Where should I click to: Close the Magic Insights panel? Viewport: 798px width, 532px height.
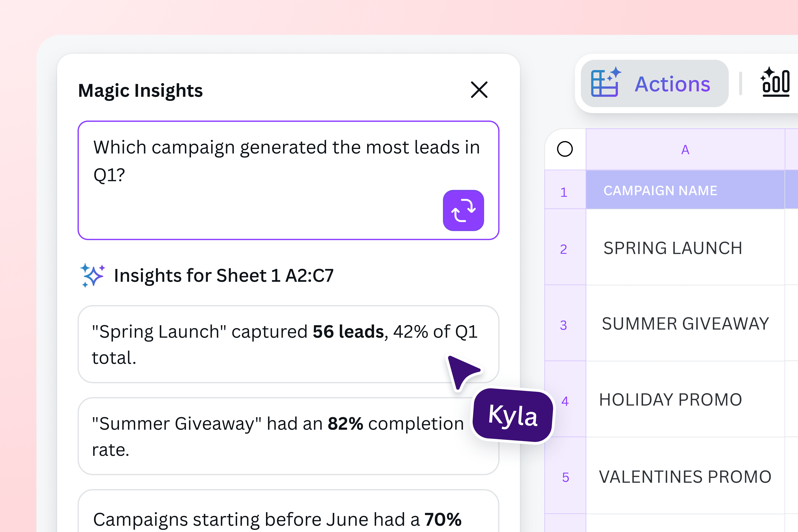479,90
